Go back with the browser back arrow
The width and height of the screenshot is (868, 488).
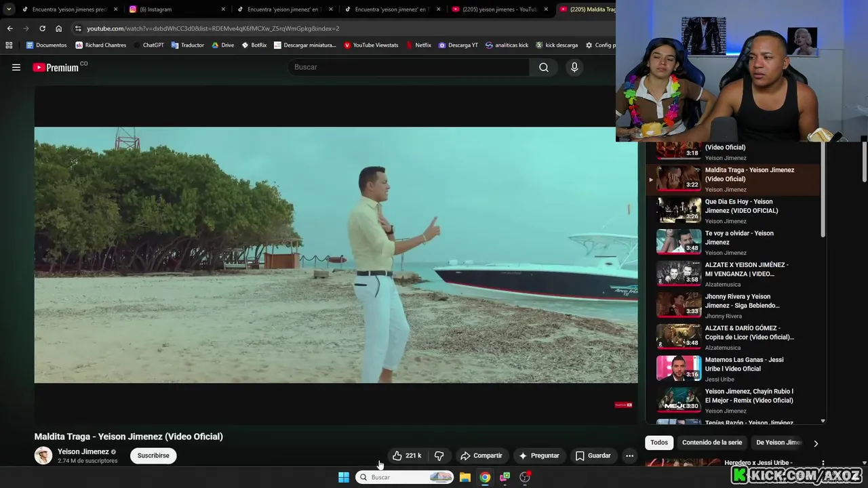9,28
